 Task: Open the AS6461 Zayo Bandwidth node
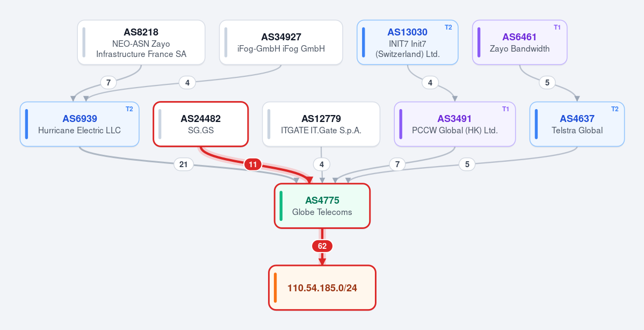519,42
